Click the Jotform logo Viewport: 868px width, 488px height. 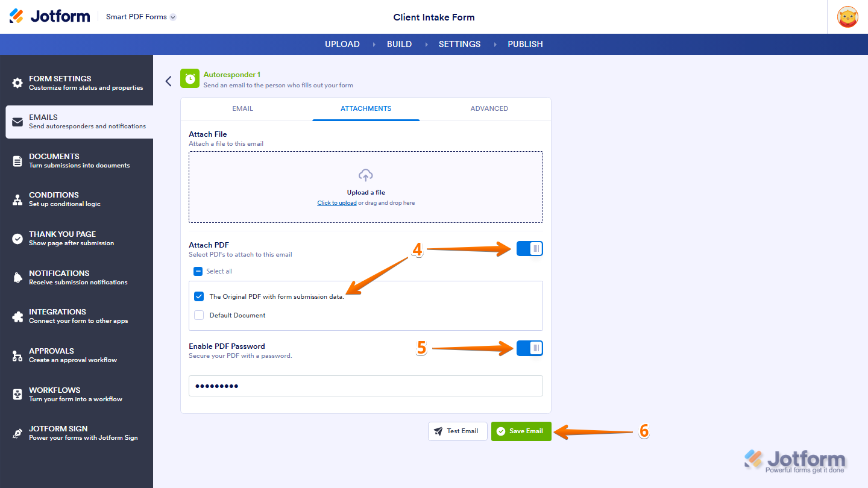[49, 16]
